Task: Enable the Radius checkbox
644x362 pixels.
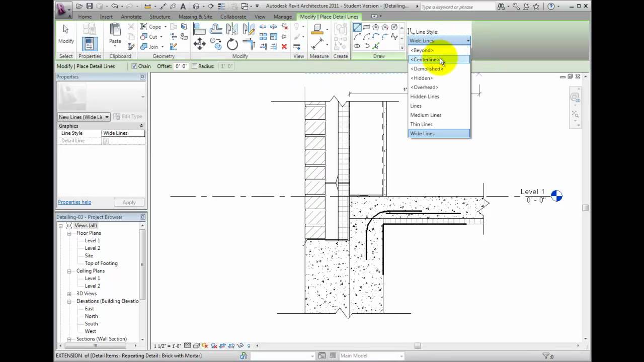Action: click(194, 66)
